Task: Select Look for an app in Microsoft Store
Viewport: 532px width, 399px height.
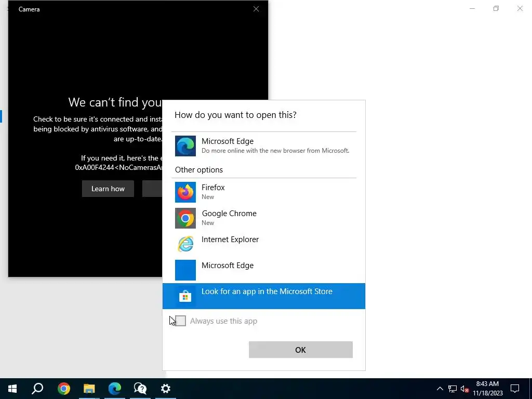Action: 264,296
